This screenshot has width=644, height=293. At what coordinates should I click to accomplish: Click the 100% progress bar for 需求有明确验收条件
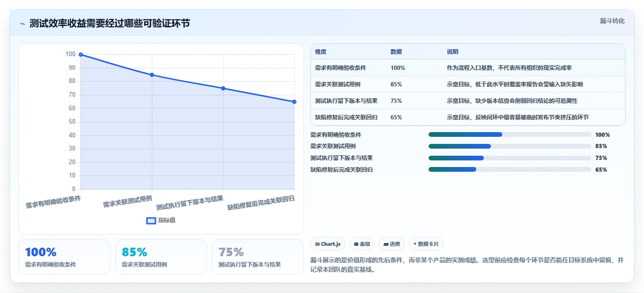click(510, 134)
